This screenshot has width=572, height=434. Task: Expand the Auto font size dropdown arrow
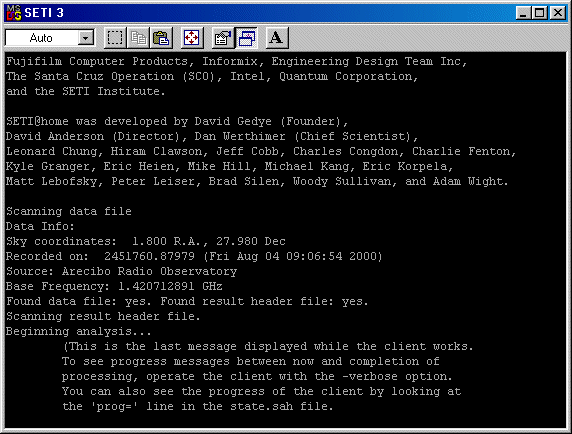point(86,38)
